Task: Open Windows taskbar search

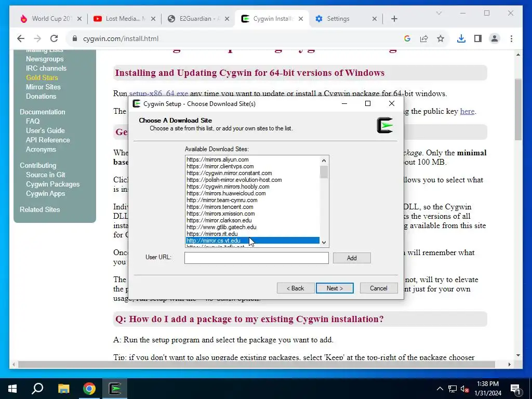Action: (x=37, y=389)
